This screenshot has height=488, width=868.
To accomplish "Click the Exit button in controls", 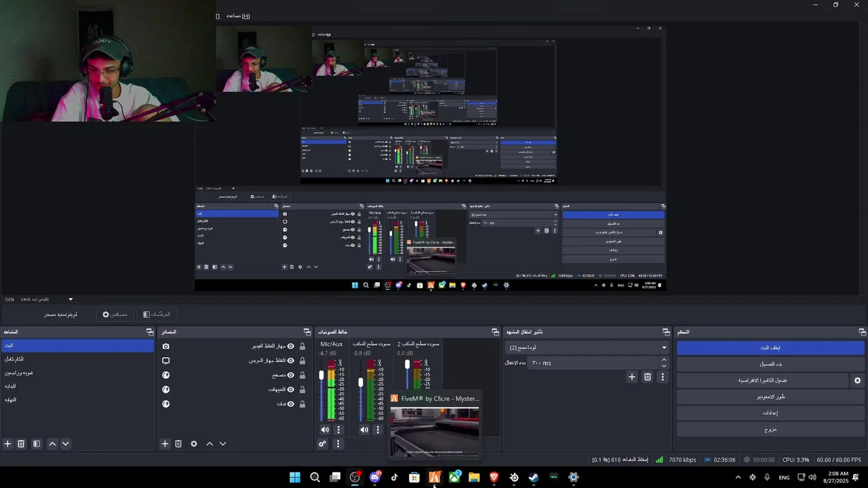I will click(x=770, y=430).
